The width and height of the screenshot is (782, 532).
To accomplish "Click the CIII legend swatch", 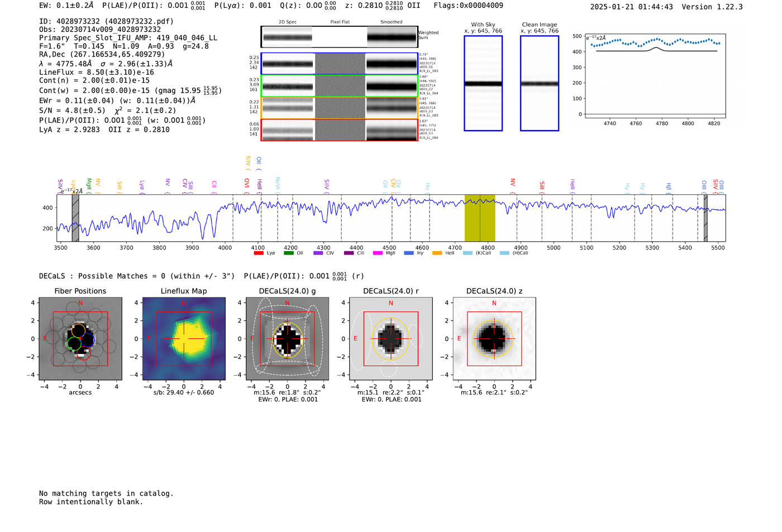I will [x=349, y=253].
